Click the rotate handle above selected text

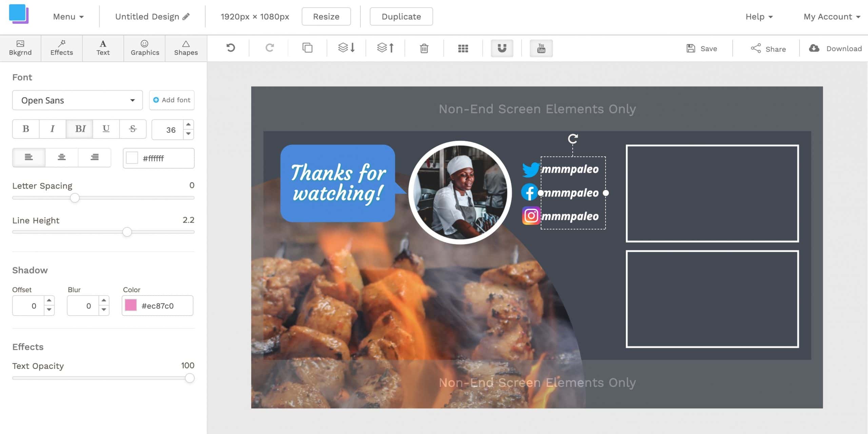coord(573,138)
